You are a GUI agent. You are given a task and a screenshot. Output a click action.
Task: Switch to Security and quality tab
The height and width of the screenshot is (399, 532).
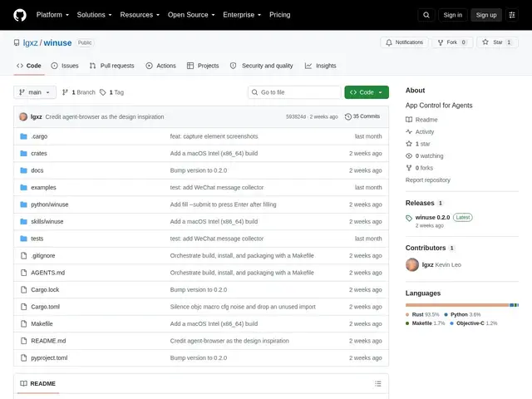pos(261,66)
